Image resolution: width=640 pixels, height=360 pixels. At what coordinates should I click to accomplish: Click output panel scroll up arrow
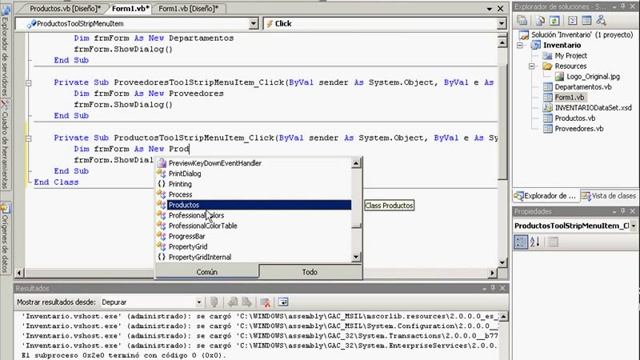click(x=504, y=317)
